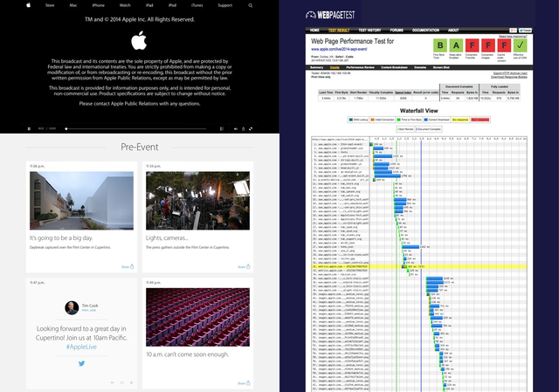The height and width of the screenshot is (392, 559).
Task: Click the DNS Lookup legend color swatch
Action: tap(351, 120)
